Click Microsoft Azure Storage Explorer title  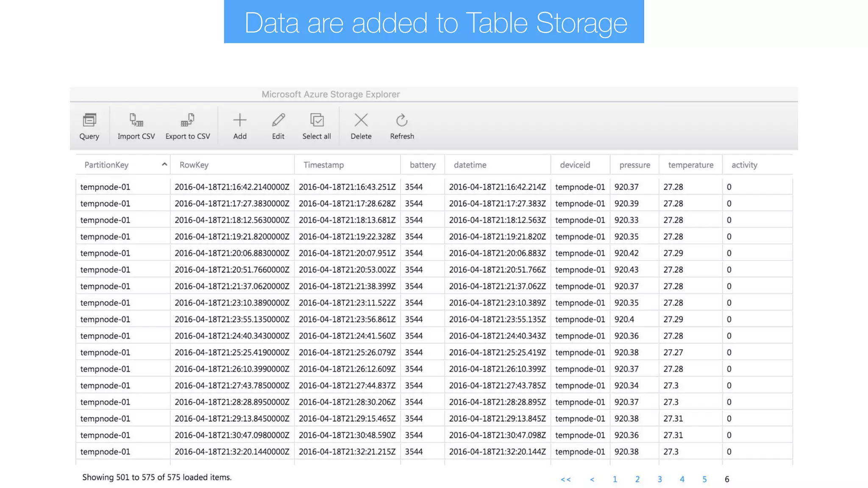tap(331, 94)
